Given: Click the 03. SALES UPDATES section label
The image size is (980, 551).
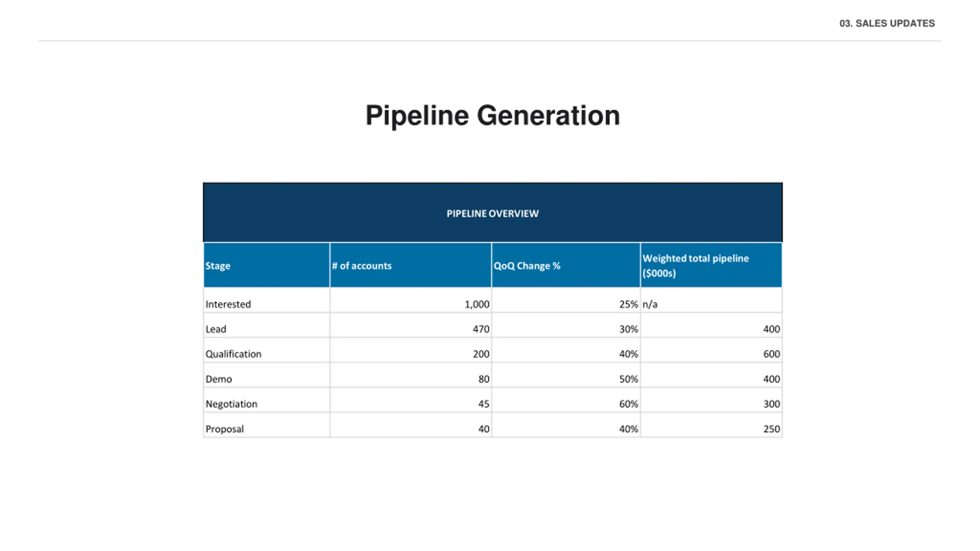Looking at the screenshot, I should (x=887, y=23).
